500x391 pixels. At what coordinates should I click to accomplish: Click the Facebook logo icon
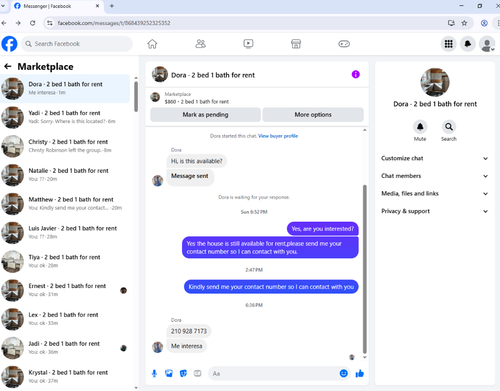point(9,44)
